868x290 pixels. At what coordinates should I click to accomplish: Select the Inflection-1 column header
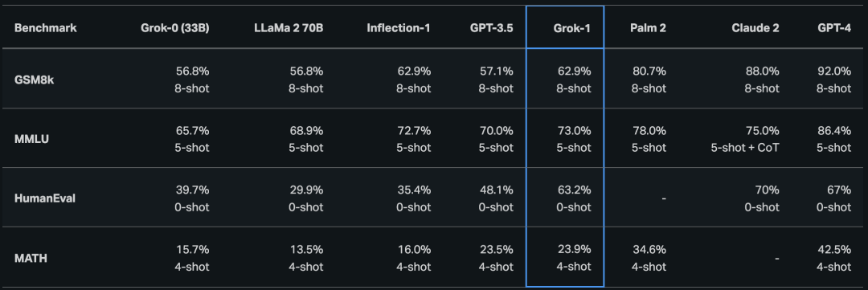click(399, 27)
